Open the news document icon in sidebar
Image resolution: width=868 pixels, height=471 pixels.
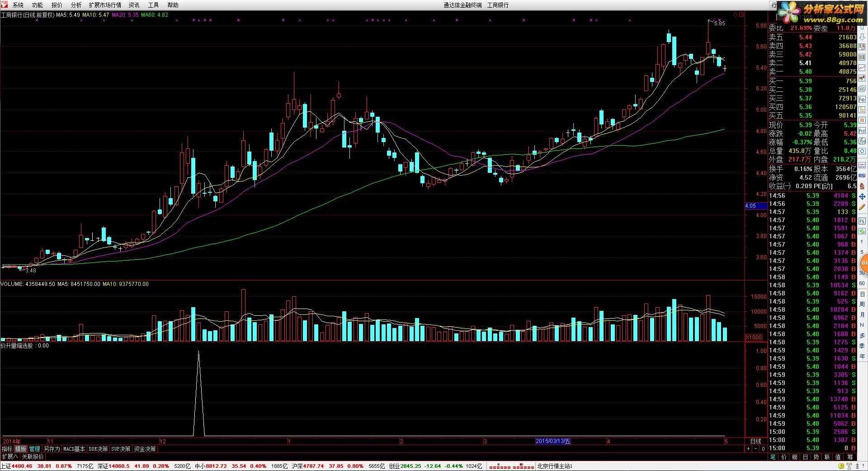click(x=862, y=89)
